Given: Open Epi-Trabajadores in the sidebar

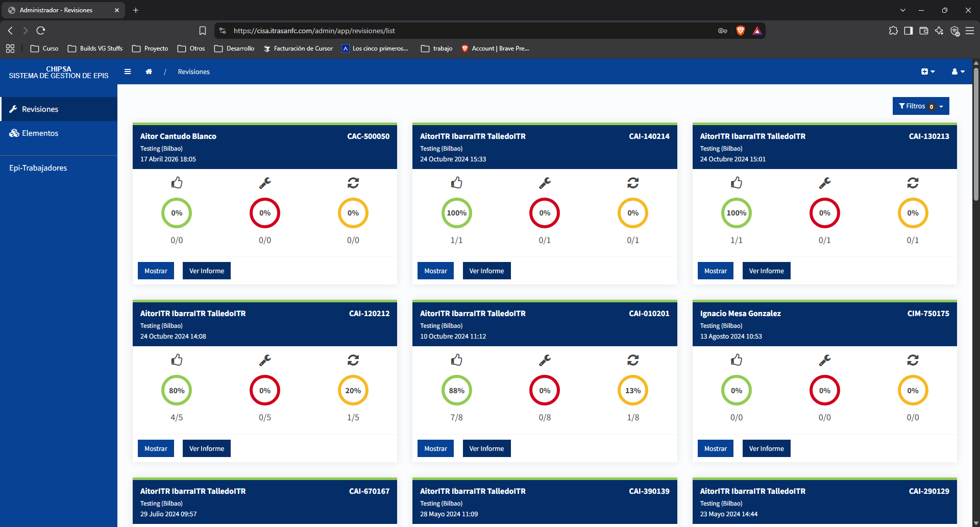Looking at the screenshot, I should tap(59, 168).
